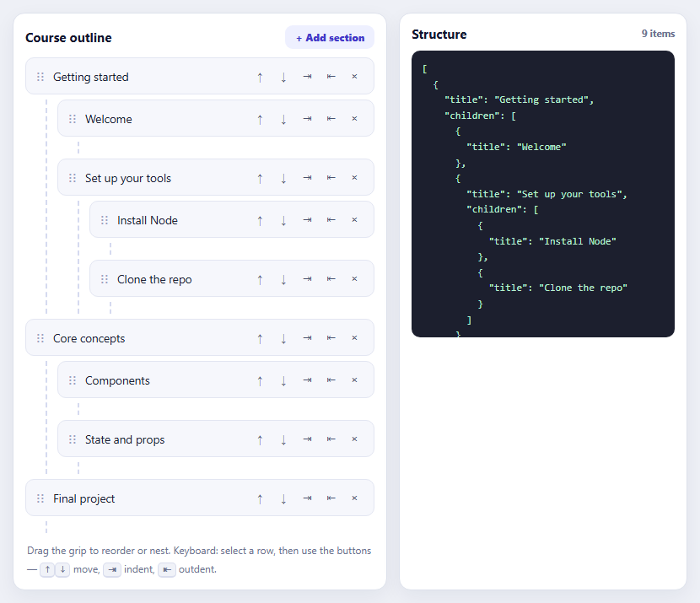Move State and props up
This screenshot has height=603, width=700.
[260, 439]
